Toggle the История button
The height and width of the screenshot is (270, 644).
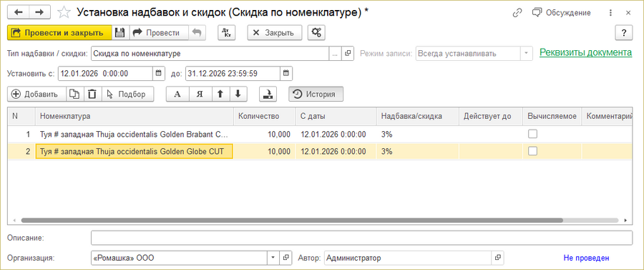pos(316,94)
